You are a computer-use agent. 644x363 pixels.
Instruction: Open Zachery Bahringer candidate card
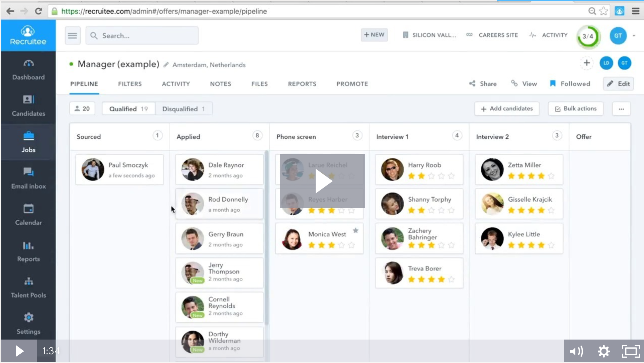[419, 238]
